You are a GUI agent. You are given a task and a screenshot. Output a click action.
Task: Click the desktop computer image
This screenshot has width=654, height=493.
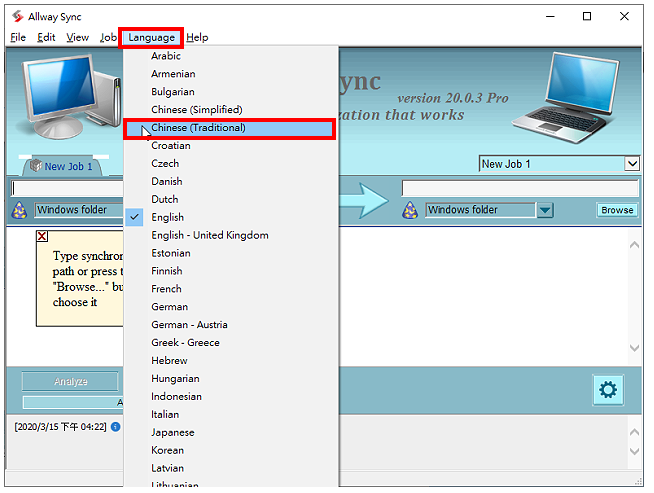[71, 96]
